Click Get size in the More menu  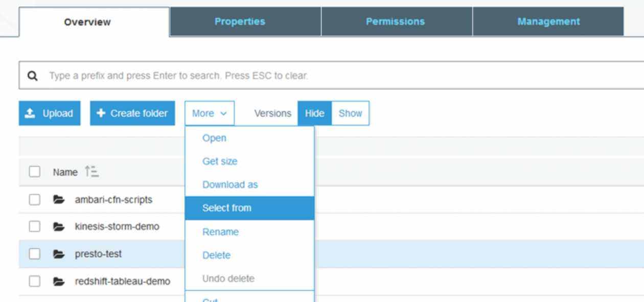coord(220,161)
